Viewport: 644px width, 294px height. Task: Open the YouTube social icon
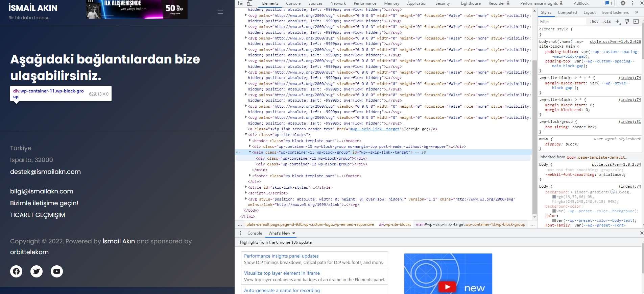coord(57,271)
